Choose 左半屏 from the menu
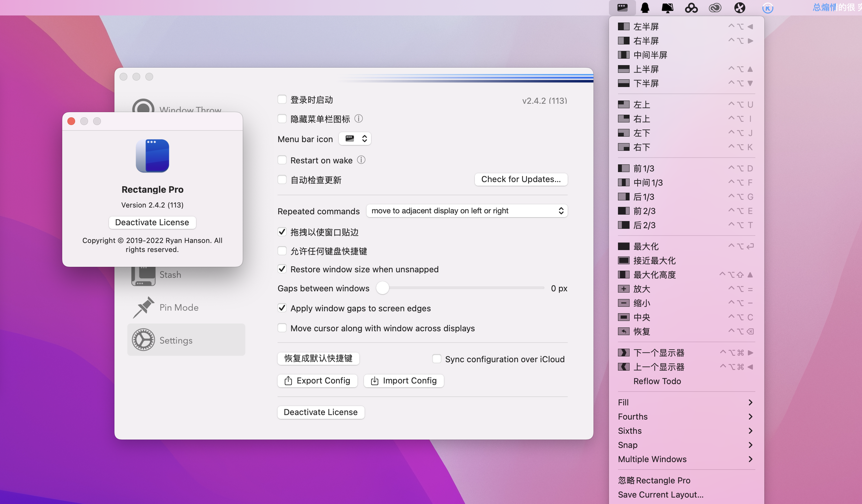This screenshot has width=862, height=504. click(x=646, y=26)
